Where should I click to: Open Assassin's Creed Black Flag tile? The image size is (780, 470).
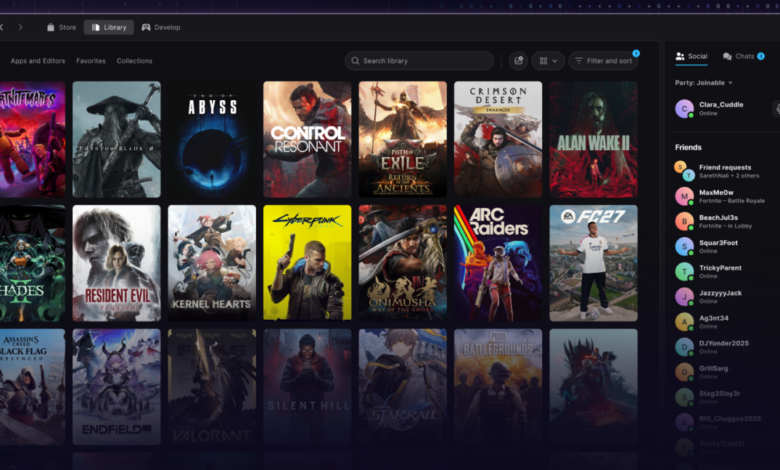32,386
